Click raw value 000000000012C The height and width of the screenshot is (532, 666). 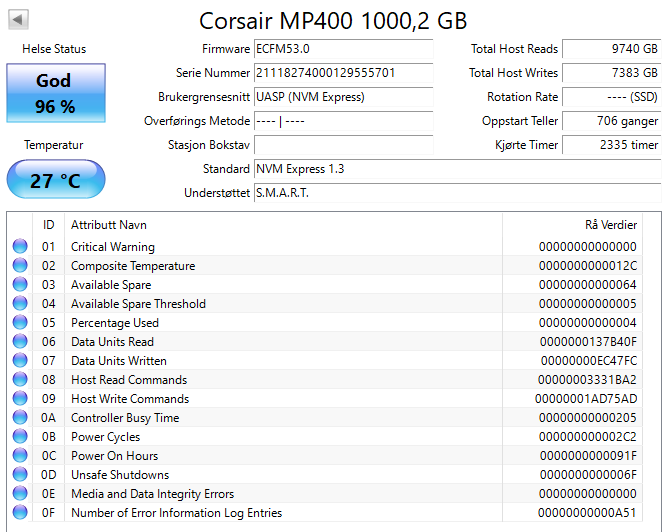pos(588,266)
